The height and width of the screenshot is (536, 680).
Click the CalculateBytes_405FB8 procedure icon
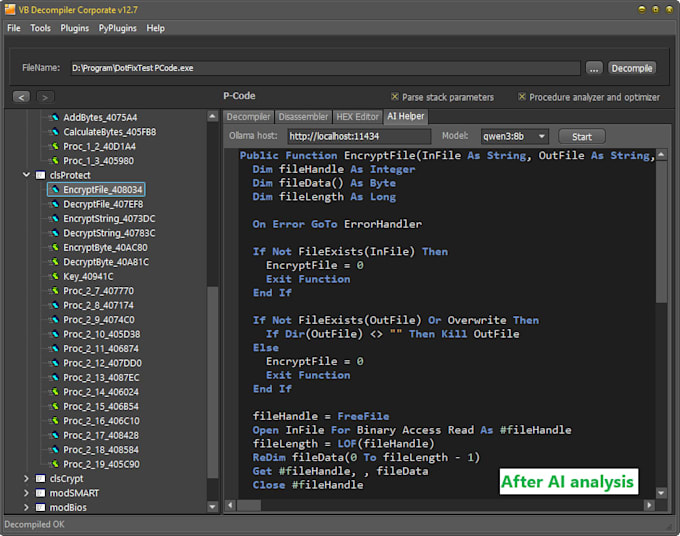55,132
